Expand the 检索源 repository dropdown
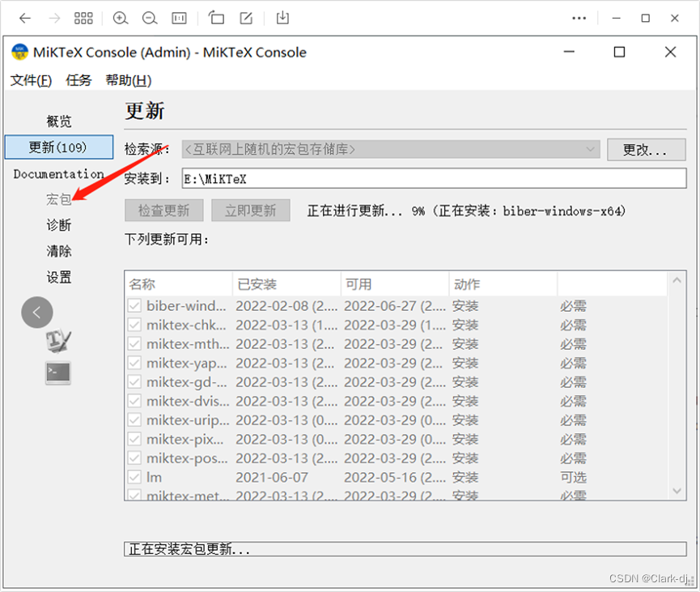The height and width of the screenshot is (592, 700). (391, 149)
